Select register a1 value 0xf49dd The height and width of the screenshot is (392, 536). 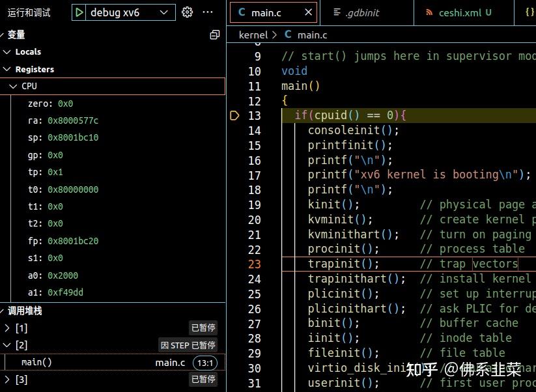[65, 292]
